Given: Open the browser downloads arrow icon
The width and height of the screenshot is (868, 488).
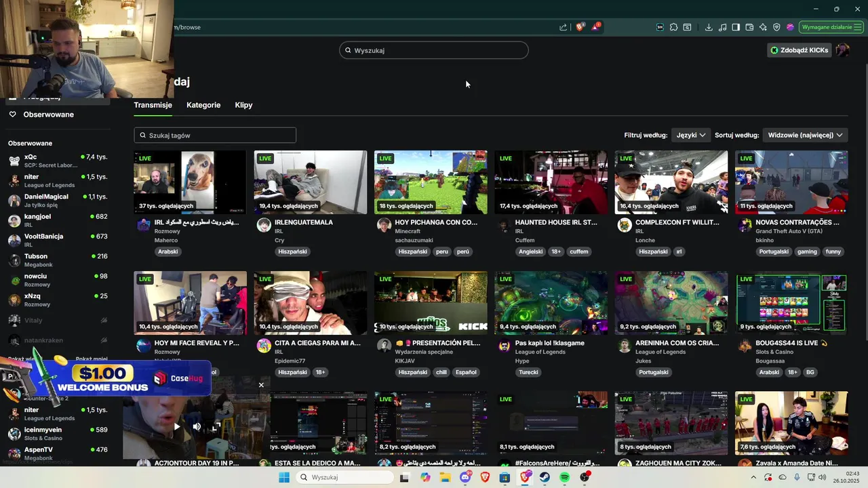Looking at the screenshot, I should pos(709,27).
